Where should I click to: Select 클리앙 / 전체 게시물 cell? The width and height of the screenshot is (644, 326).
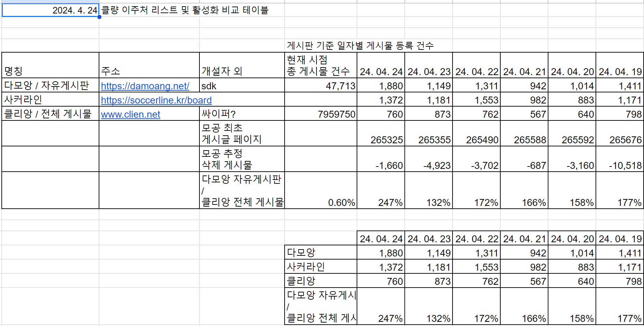(x=51, y=114)
